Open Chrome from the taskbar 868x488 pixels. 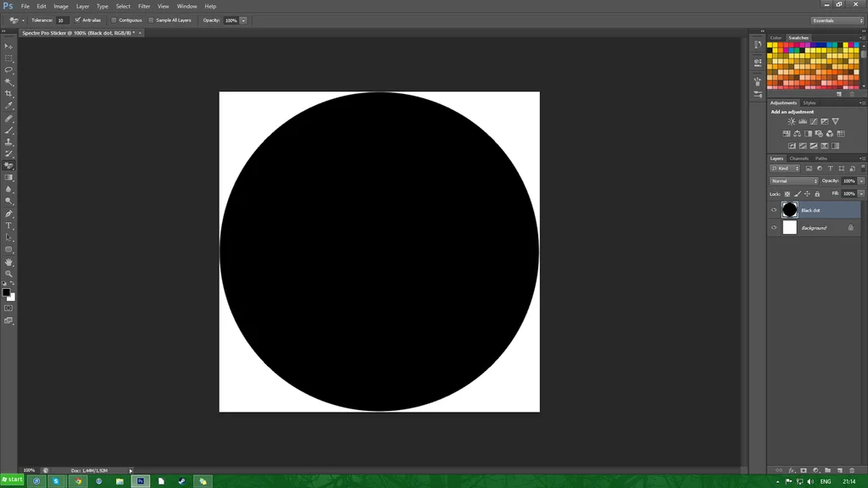pyautogui.click(x=78, y=481)
